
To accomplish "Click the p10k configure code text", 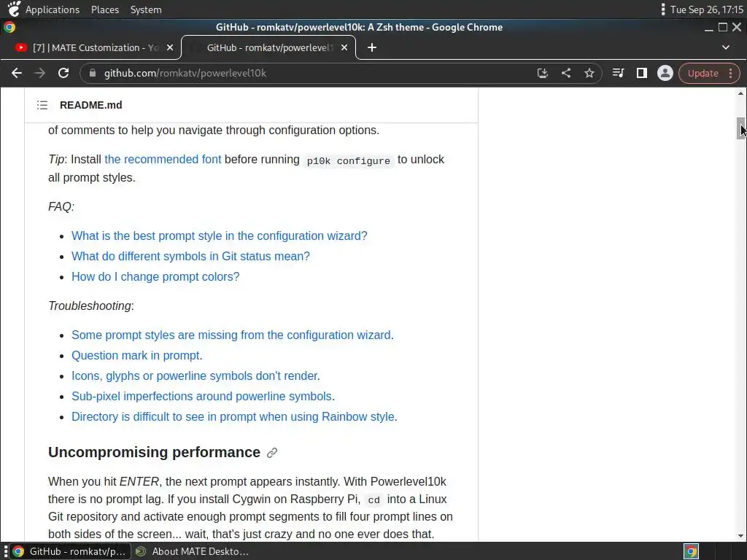I will [x=348, y=161].
